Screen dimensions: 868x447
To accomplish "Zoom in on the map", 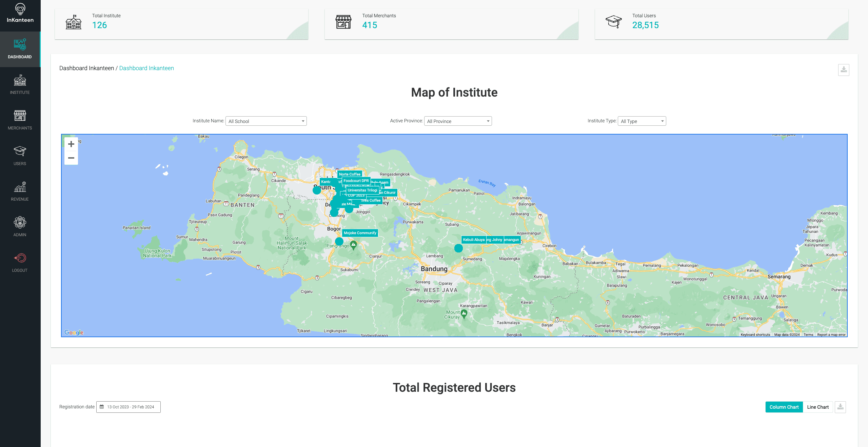I will pyautogui.click(x=71, y=144).
